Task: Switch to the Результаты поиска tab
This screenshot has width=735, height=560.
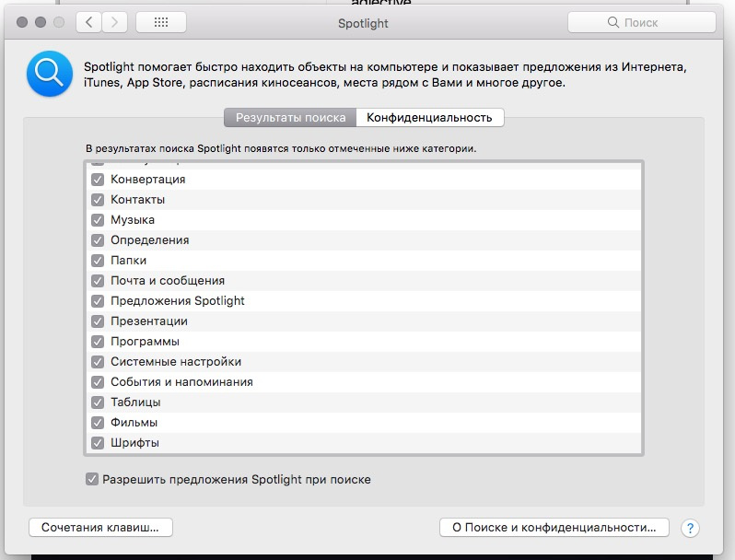Action: pyautogui.click(x=290, y=117)
